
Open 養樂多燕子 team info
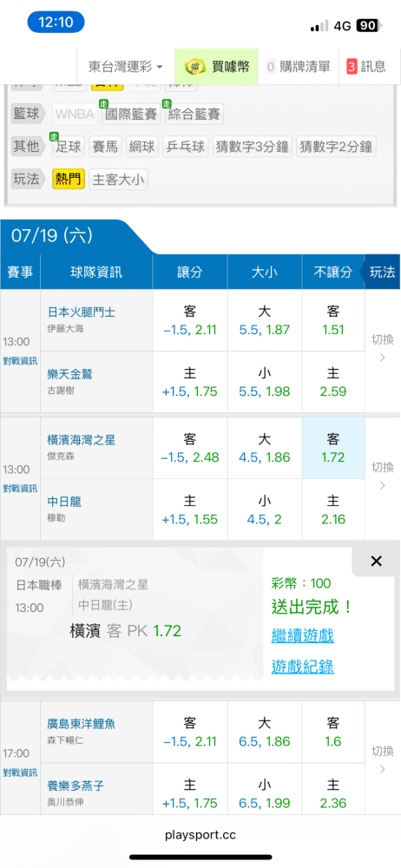pos(76,786)
